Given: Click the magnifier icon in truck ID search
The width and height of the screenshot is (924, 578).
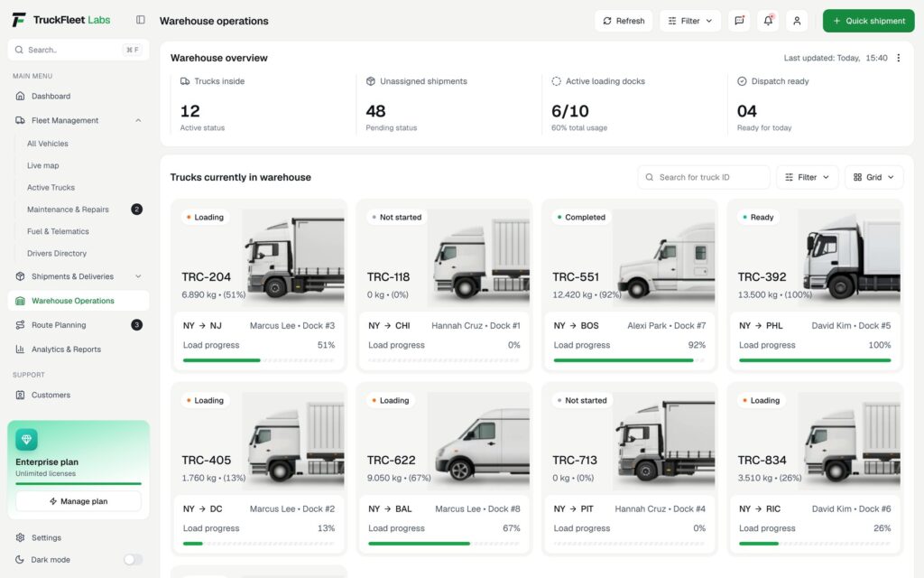Looking at the screenshot, I should pyautogui.click(x=650, y=178).
